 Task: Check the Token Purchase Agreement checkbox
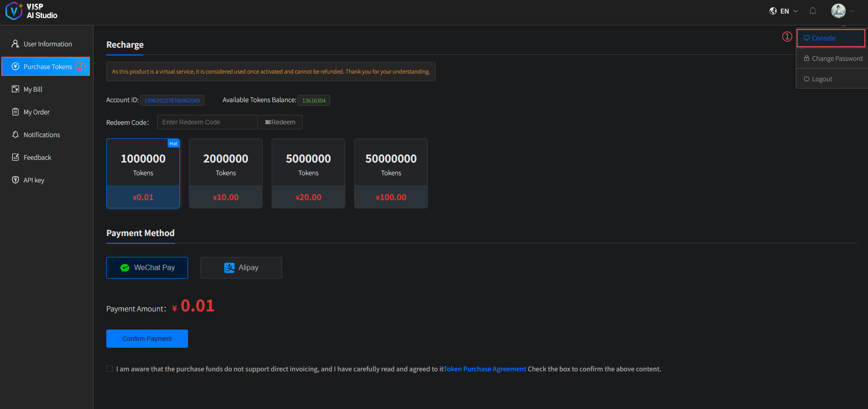point(109,369)
